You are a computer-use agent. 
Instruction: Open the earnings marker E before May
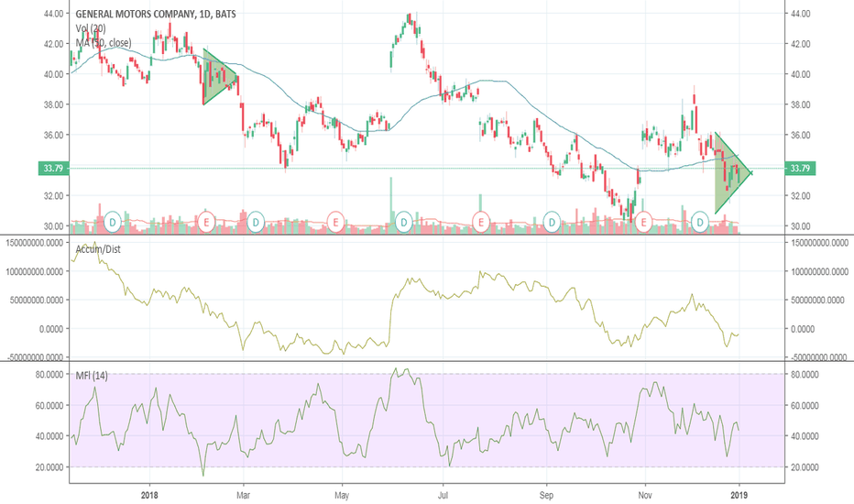click(x=335, y=223)
